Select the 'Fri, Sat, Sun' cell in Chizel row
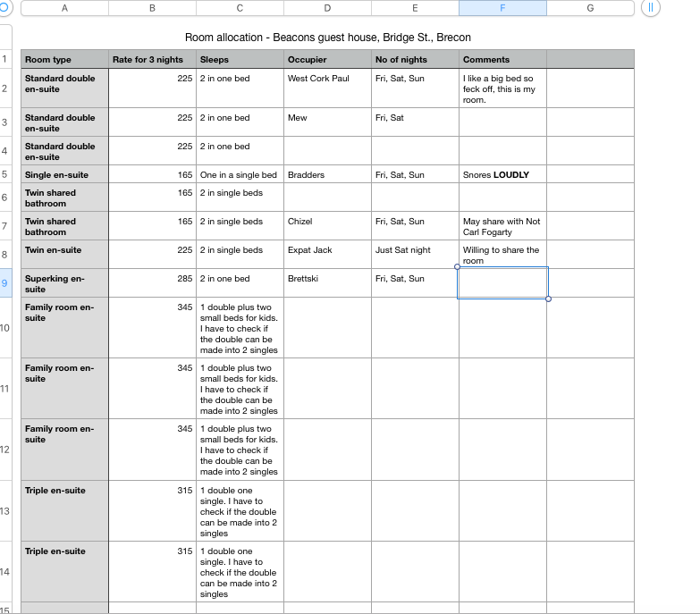The width and height of the screenshot is (700, 614). pyautogui.click(x=415, y=226)
